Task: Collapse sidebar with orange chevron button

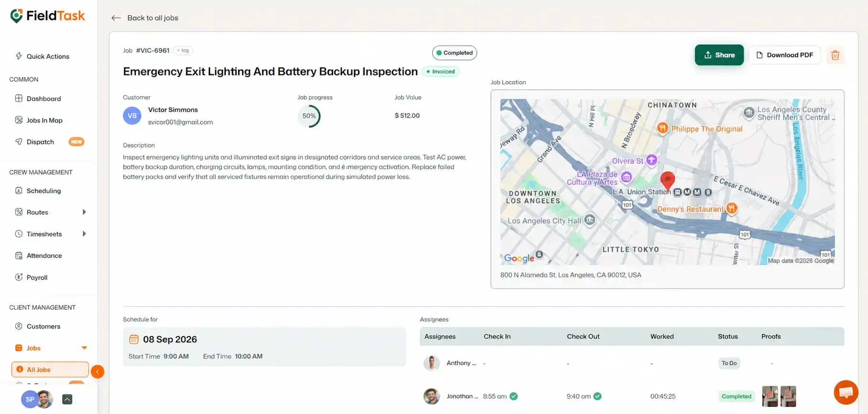Action: pos(98,371)
